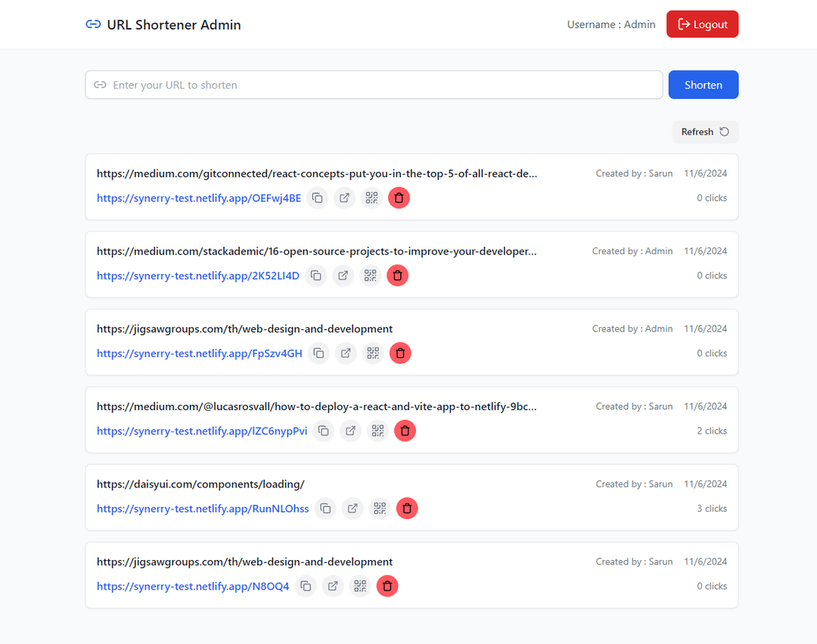
Task: Delete the OEFwj4BE short link
Action: tap(399, 198)
